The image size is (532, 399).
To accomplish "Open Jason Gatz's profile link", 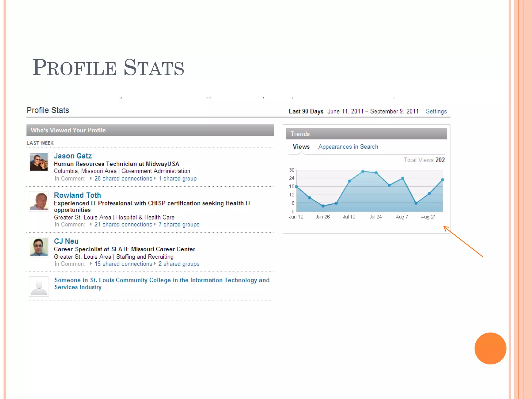I will (73, 156).
